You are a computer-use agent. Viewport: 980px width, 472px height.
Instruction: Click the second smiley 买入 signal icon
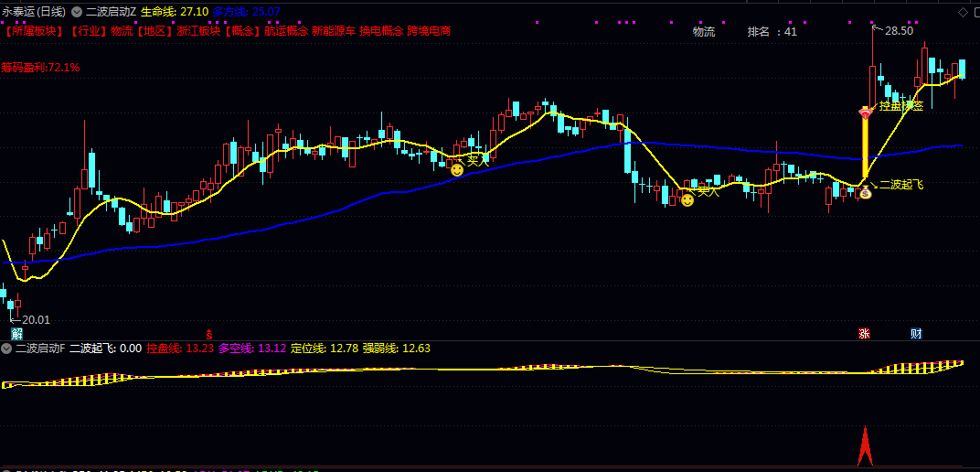pyautogui.click(x=687, y=200)
